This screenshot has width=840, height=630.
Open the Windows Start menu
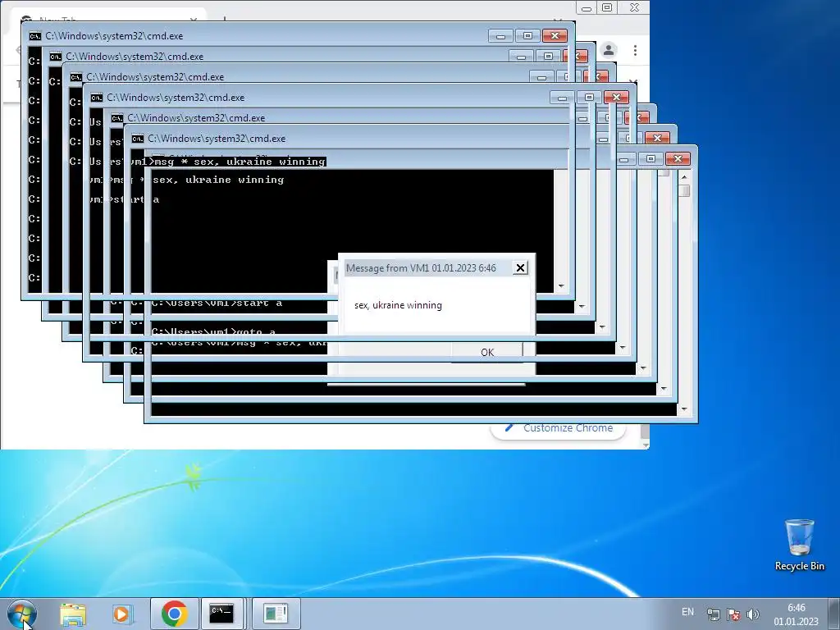(x=22, y=614)
